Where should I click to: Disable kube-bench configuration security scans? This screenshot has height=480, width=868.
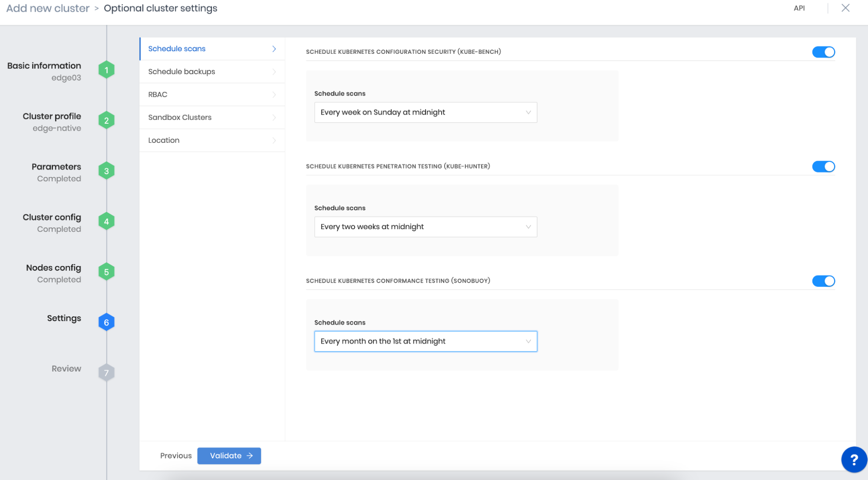(x=823, y=52)
